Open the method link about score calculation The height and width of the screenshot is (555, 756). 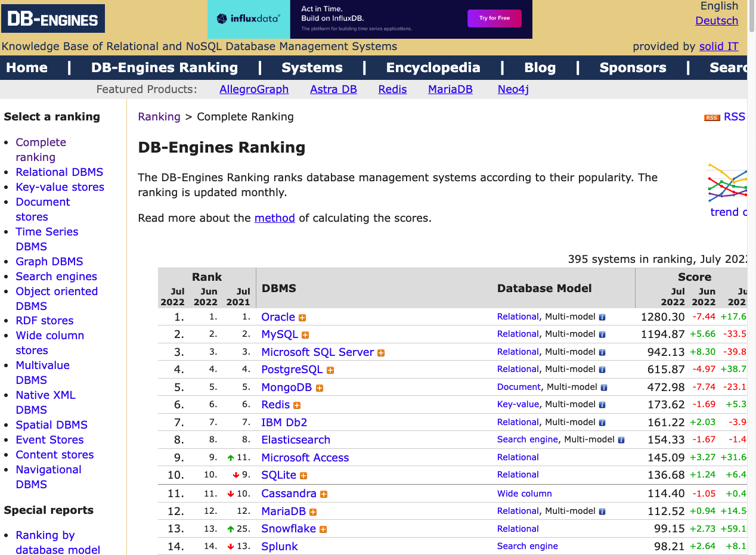point(275,218)
